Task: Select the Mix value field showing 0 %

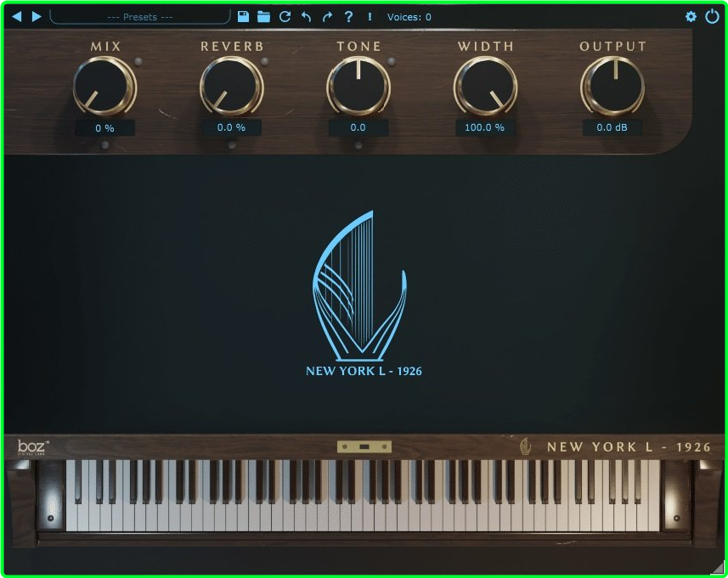Action: point(105,128)
